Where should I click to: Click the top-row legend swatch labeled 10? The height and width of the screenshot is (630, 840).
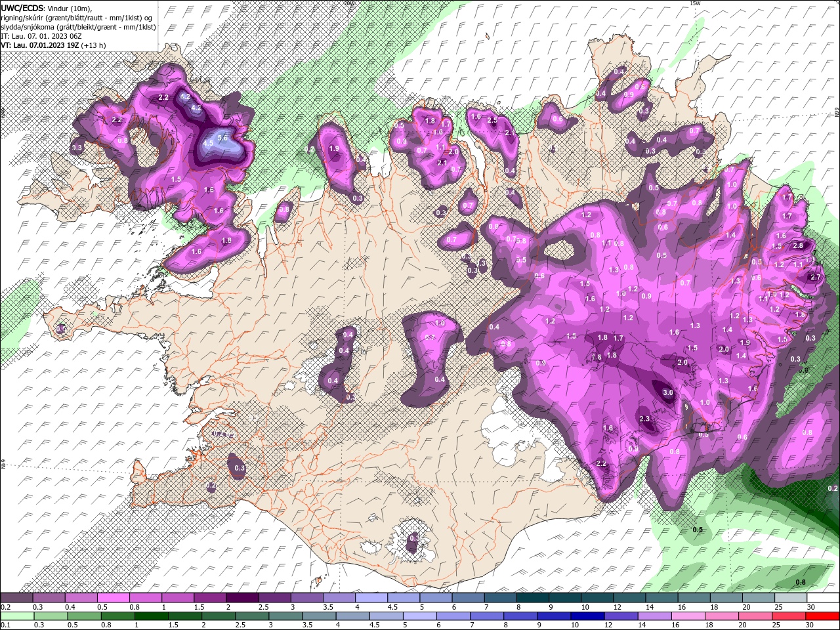click(x=597, y=598)
